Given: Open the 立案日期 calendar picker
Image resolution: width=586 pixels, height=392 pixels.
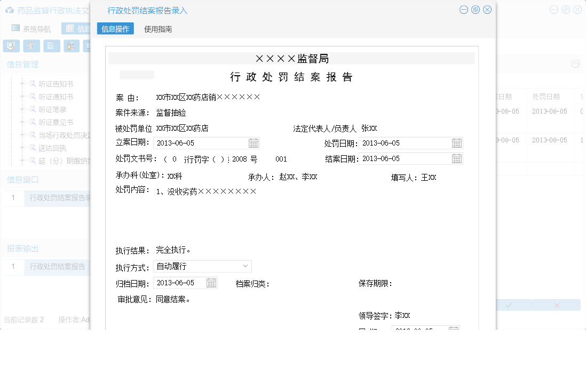Looking at the screenshot, I should (x=253, y=142).
